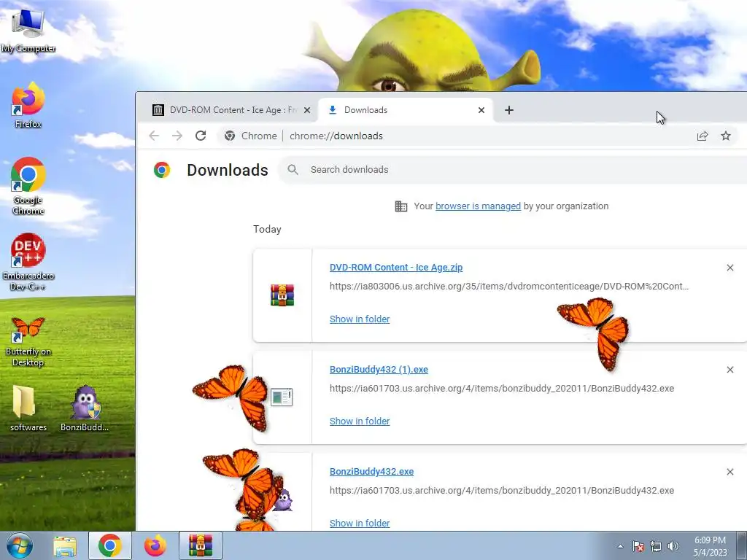
Task: Click the Today date heading
Action: click(267, 229)
